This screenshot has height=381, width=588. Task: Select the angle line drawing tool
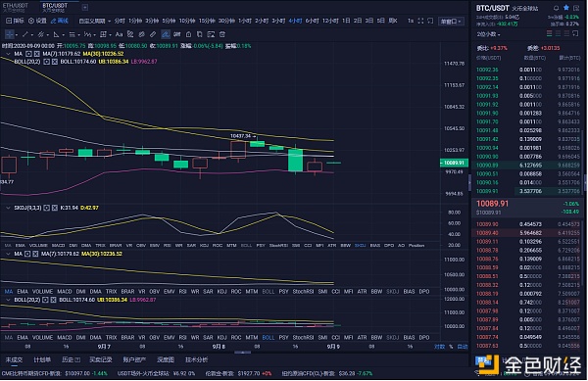click(56, 34)
